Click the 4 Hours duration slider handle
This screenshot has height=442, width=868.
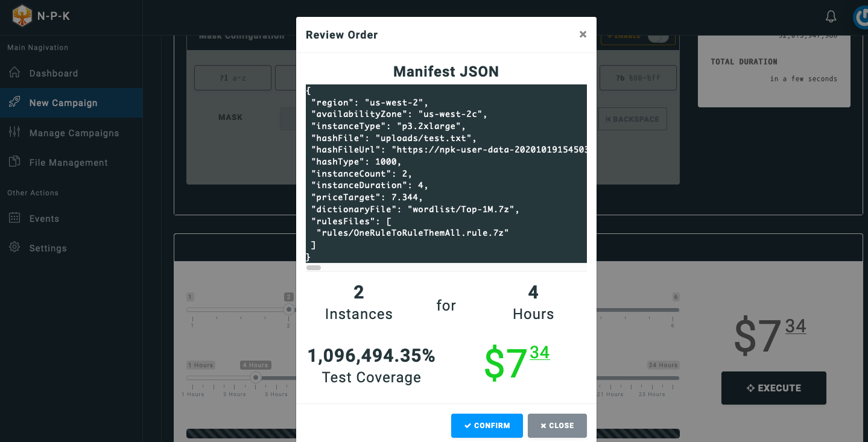click(x=256, y=378)
